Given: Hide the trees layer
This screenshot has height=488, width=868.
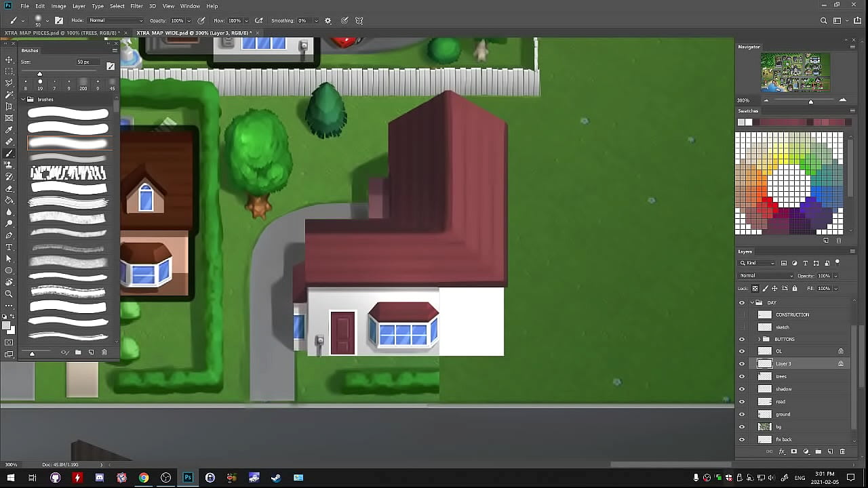Looking at the screenshot, I should coord(741,376).
